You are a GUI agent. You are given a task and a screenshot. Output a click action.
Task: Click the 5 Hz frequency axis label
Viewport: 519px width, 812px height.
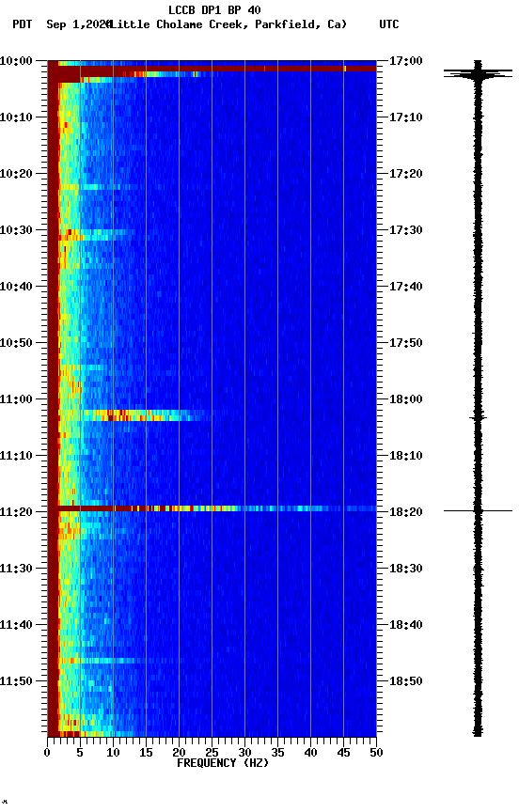80,753
